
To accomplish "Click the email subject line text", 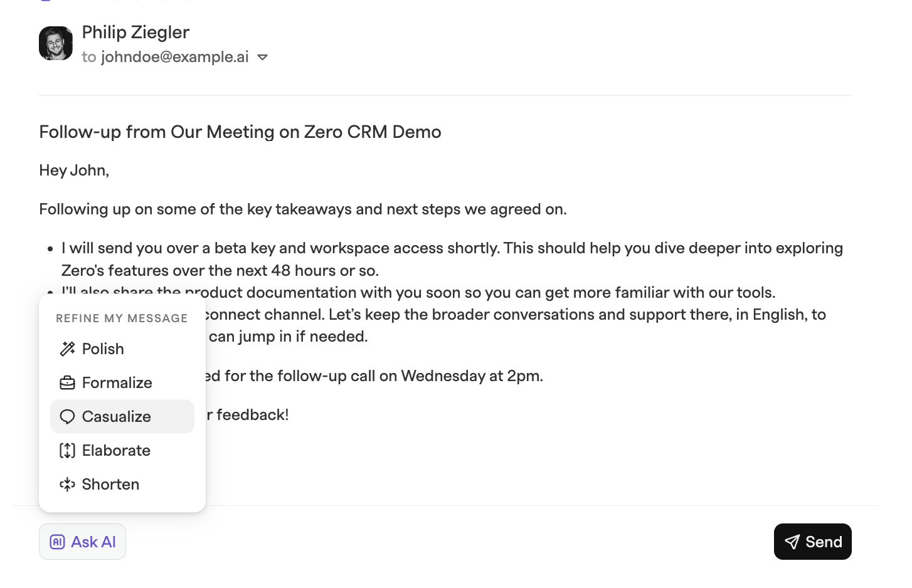I will tap(240, 132).
